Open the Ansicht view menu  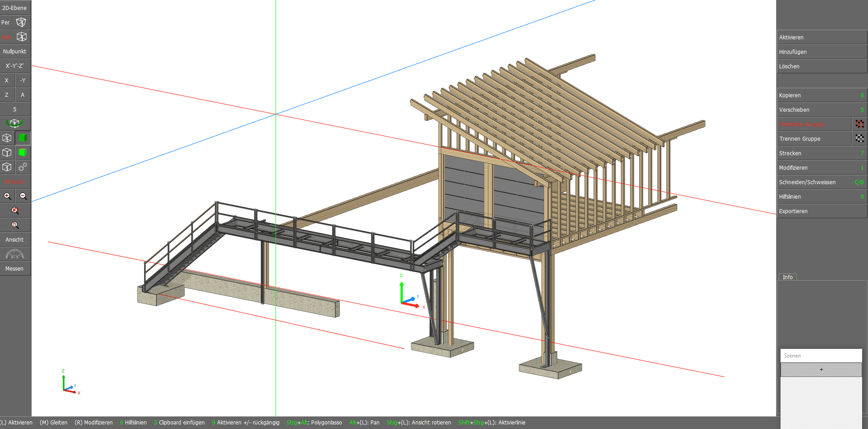coord(14,239)
